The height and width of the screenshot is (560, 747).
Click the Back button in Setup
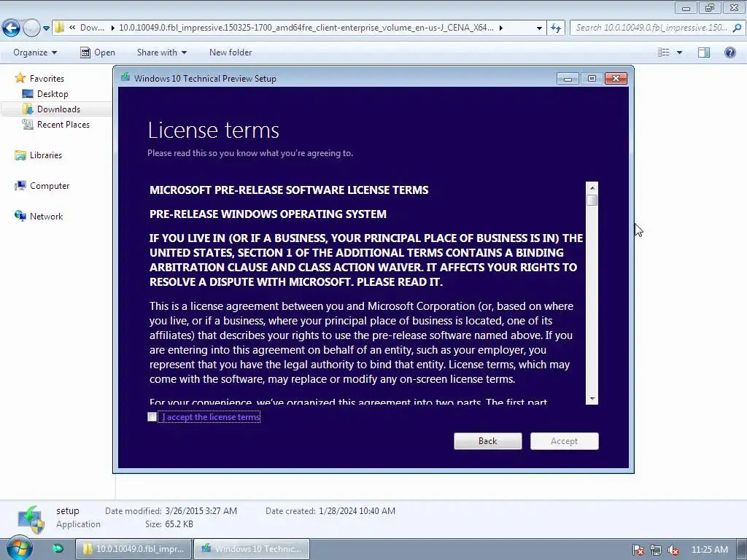click(488, 441)
